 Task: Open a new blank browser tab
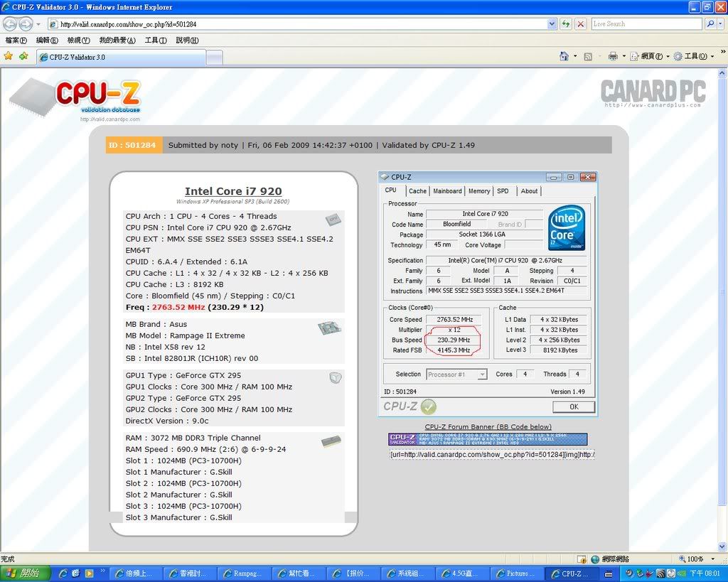[x=214, y=58]
